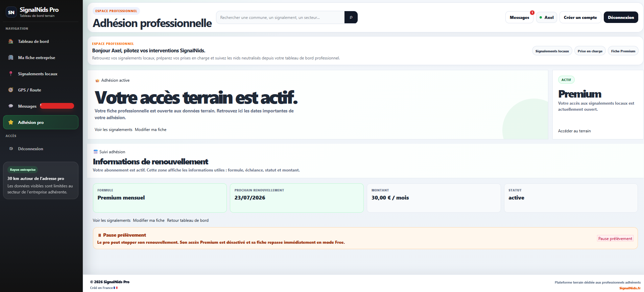Click the red bar beside Messages in sidebar
Screen dimensions: 644x292
pos(57,106)
